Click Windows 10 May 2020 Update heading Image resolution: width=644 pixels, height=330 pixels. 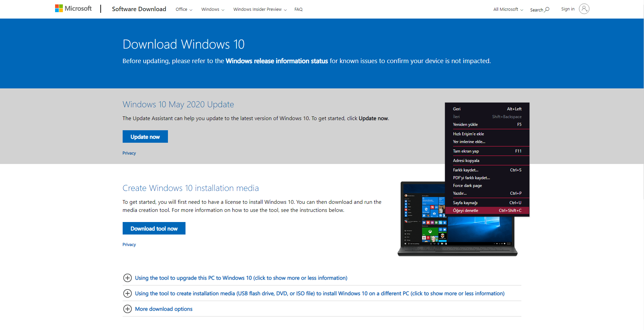[x=178, y=104]
